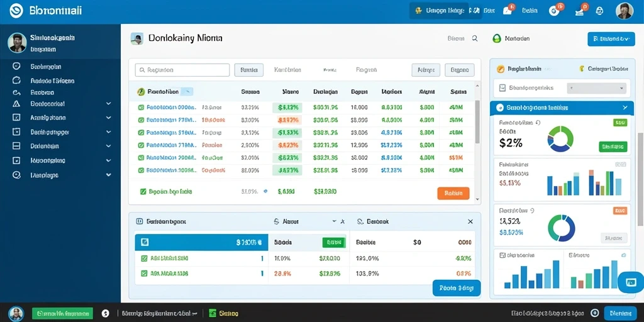Click the app logo in the top-left header
644x322 pixels.
(x=16, y=11)
